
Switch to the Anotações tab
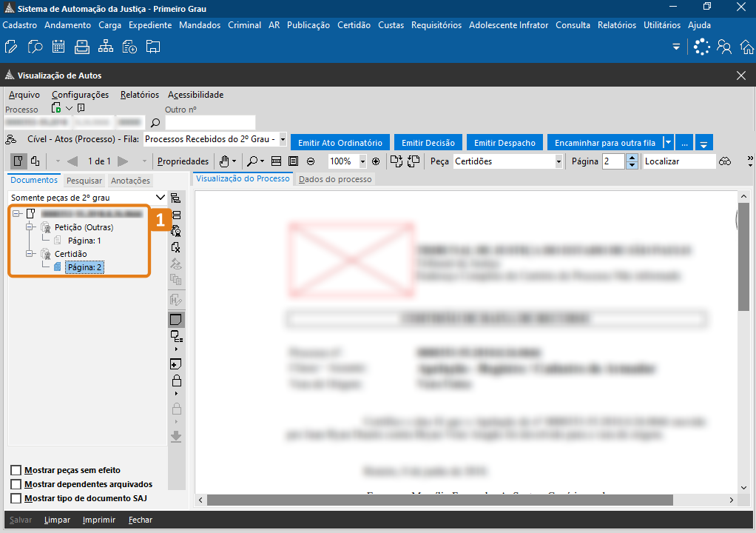click(x=130, y=181)
